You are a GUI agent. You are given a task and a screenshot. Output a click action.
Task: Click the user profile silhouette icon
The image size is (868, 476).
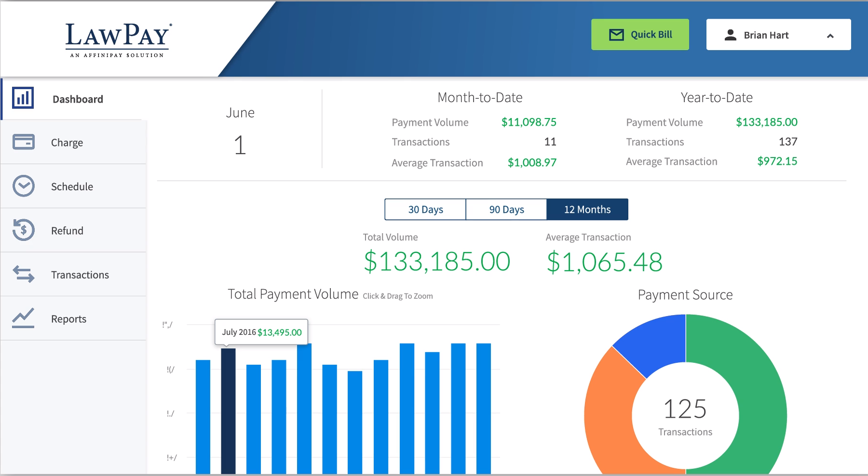[731, 35]
